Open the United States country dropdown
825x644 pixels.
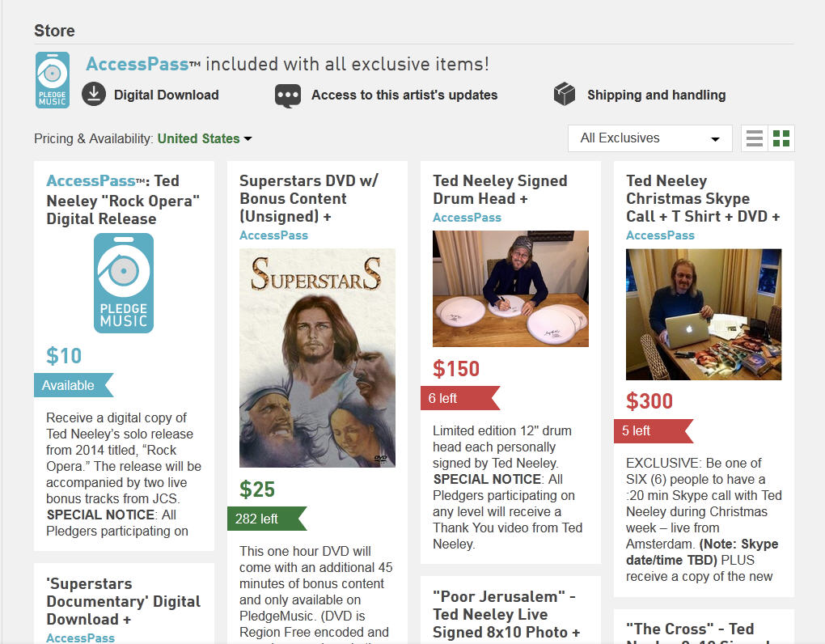click(205, 138)
